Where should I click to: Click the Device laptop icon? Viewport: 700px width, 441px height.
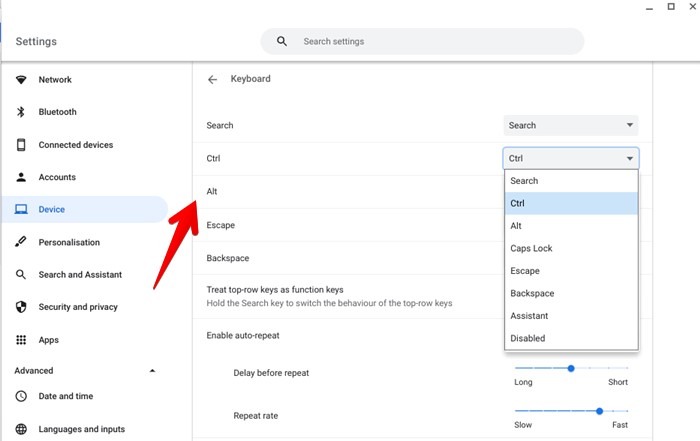(x=21, y=209)
